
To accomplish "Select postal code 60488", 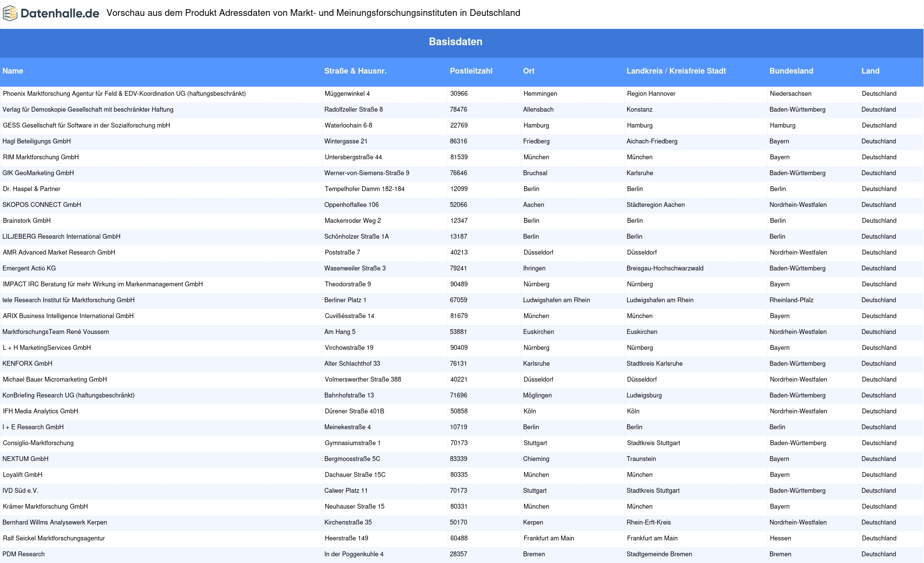I will 459,538.
